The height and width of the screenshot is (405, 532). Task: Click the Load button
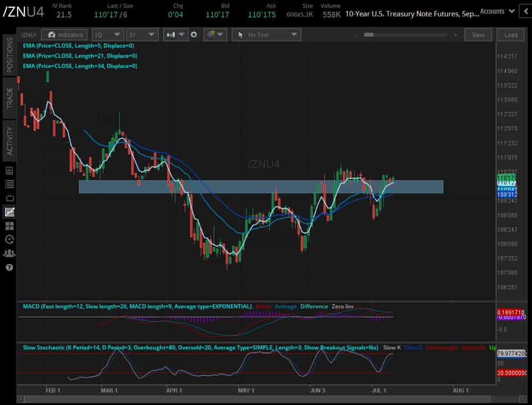[511, 35]
